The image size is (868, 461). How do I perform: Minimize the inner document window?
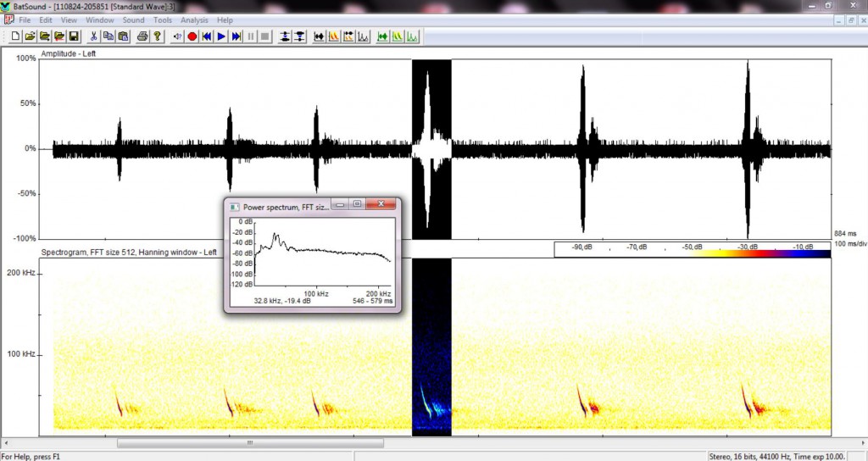(x=840, y=20)
